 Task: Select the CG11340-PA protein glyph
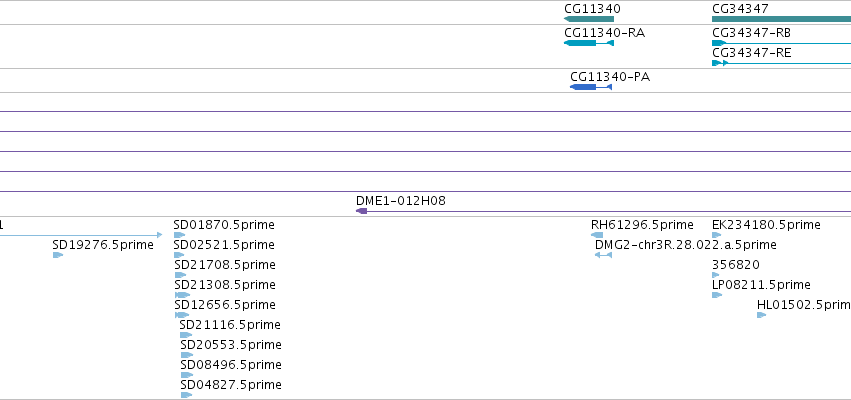(x=591, y=87)
